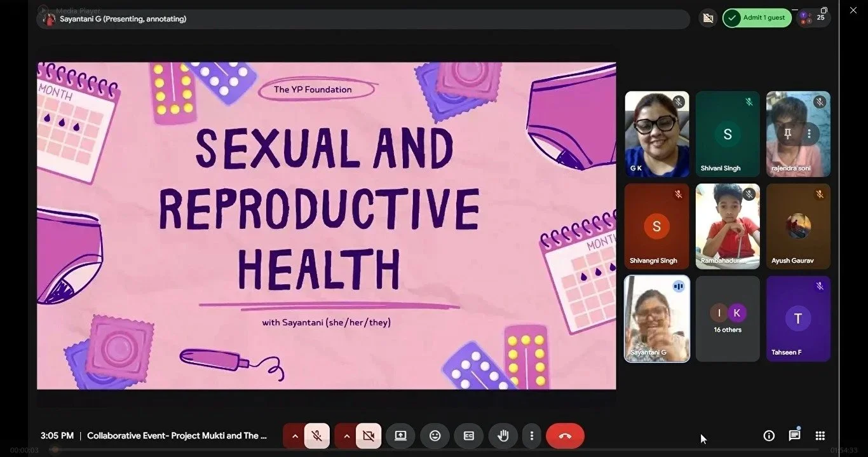Click speaking indicator on Sayantani G tile
The image size is (868, 457).
click(x=679, y=287)
